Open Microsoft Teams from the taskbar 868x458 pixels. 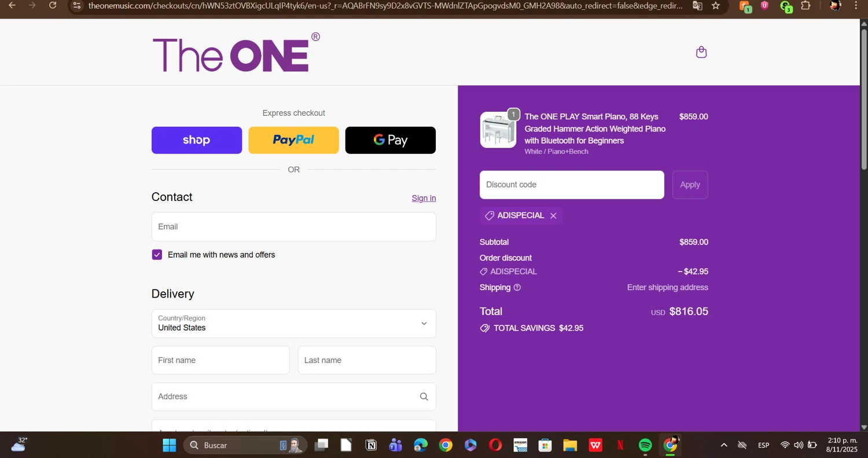[x=396, y=445]
